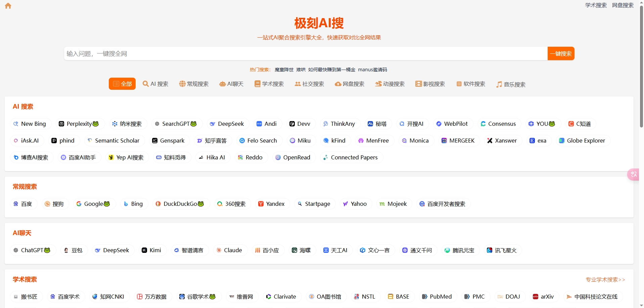Switch to 网盘搜索 category tab

click(x=350, y=84)
